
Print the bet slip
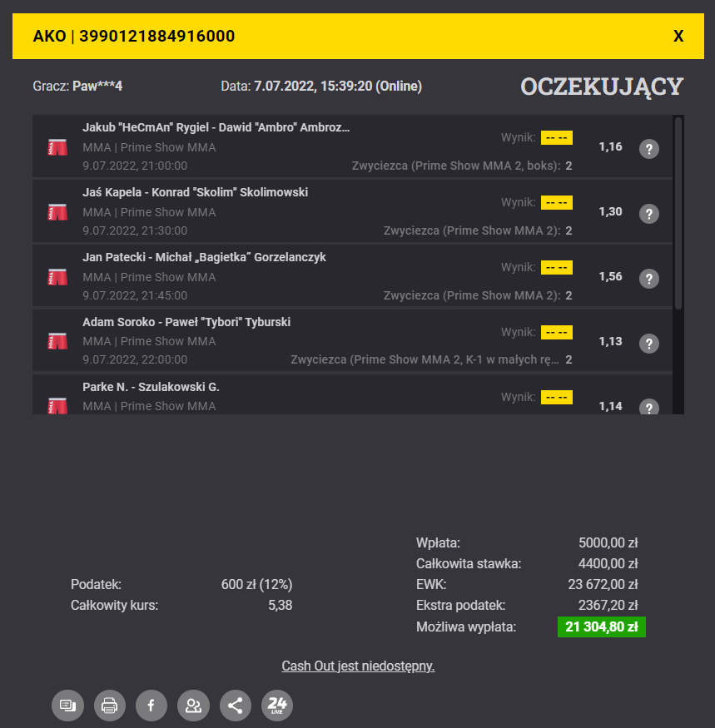tap(110, 706)
